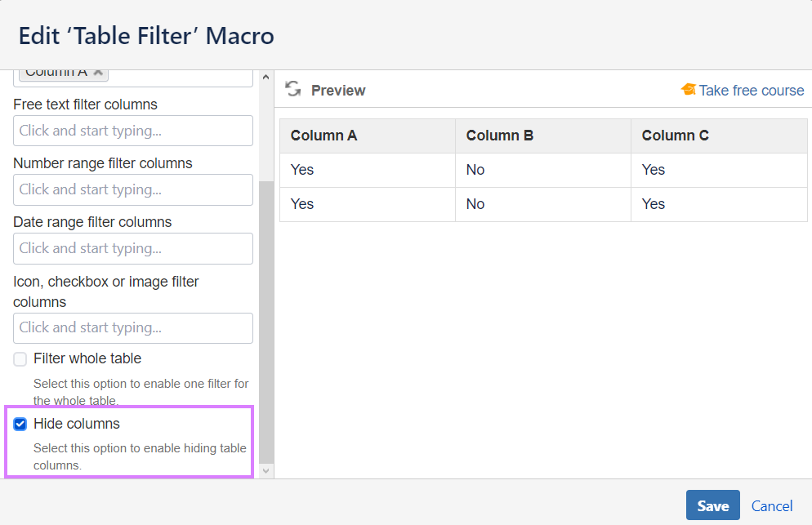Cancel editing the macro
This screenshot has height=525, width=812.
pos(772,506)
